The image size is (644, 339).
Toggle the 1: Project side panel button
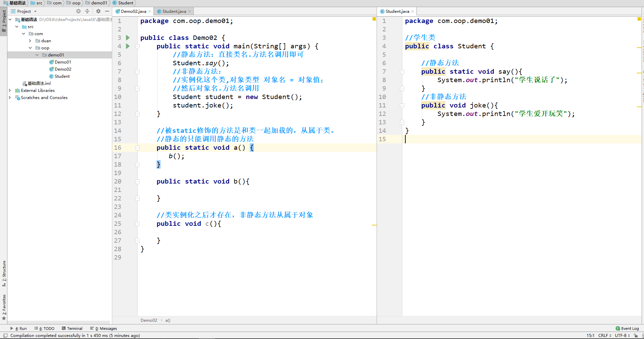pyautogui.click(x=4, y=21)
